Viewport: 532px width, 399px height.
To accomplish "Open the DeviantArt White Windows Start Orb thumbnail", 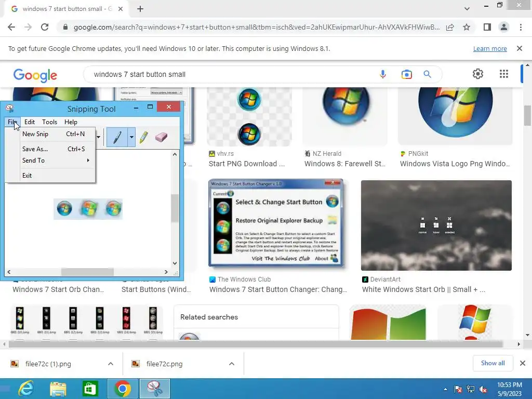I will tap(436, 225).
